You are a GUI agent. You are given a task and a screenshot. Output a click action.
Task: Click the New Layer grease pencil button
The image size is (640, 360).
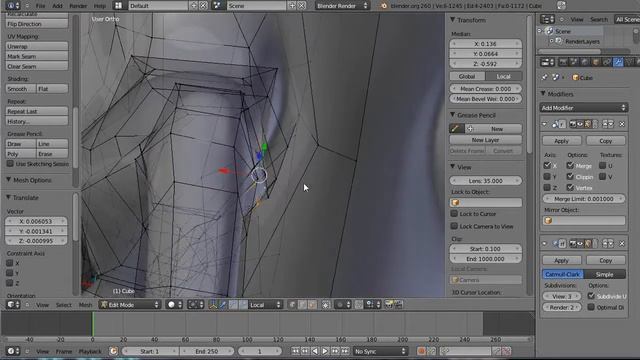click(486, 140)
